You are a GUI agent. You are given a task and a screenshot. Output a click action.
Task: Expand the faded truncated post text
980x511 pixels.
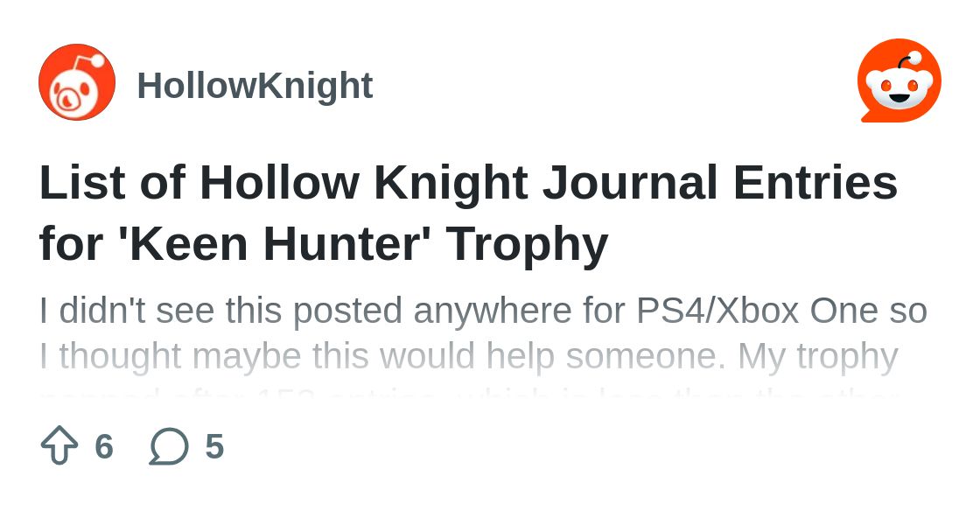click(469, 395)
